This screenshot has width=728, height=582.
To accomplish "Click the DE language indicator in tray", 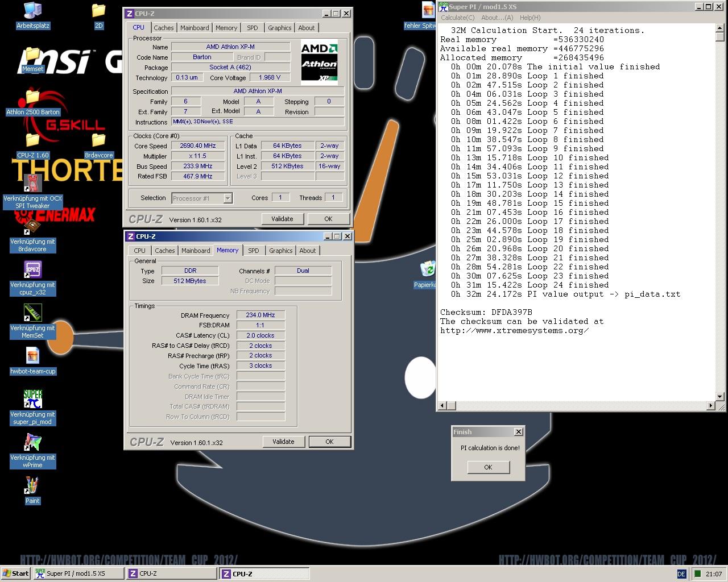I will [681, 574].
